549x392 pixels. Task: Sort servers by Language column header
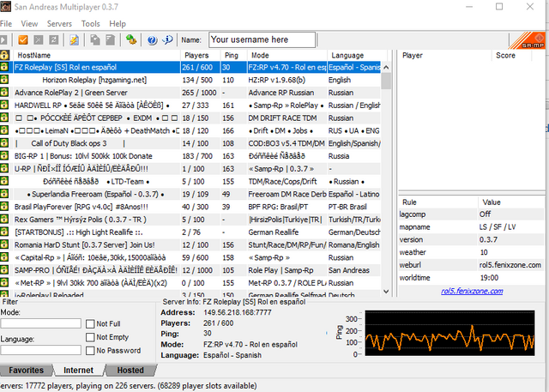point(357,55)
